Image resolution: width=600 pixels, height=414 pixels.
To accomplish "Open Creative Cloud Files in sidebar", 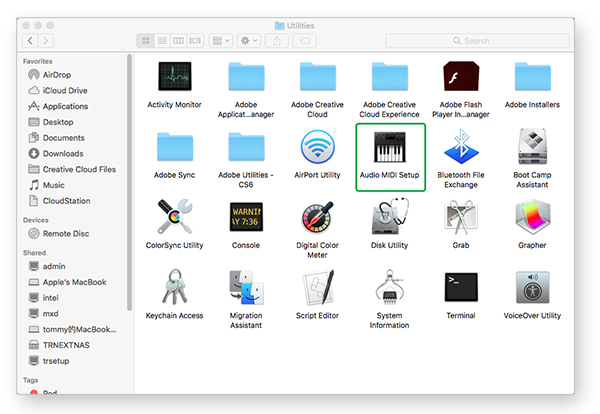I will point(73,169).
